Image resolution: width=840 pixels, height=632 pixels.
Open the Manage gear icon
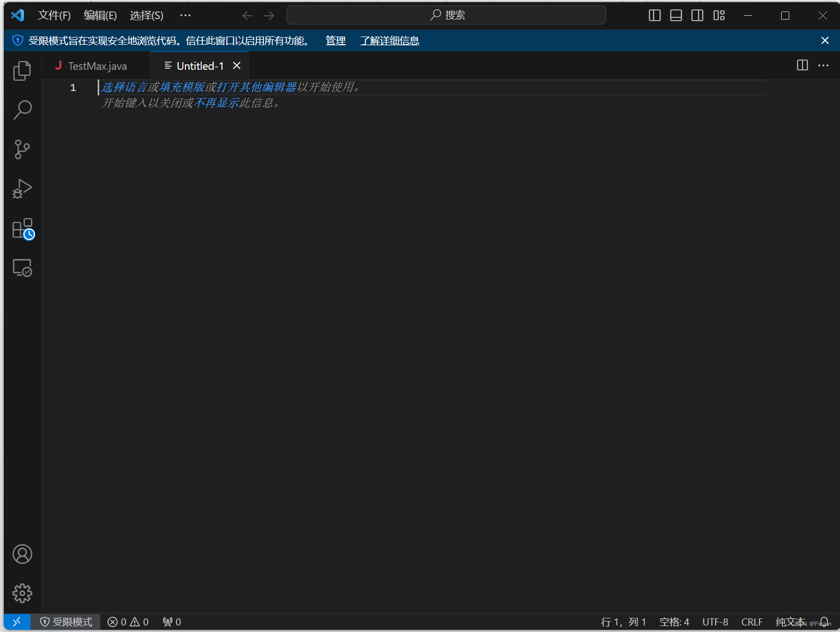coord(22,593)
